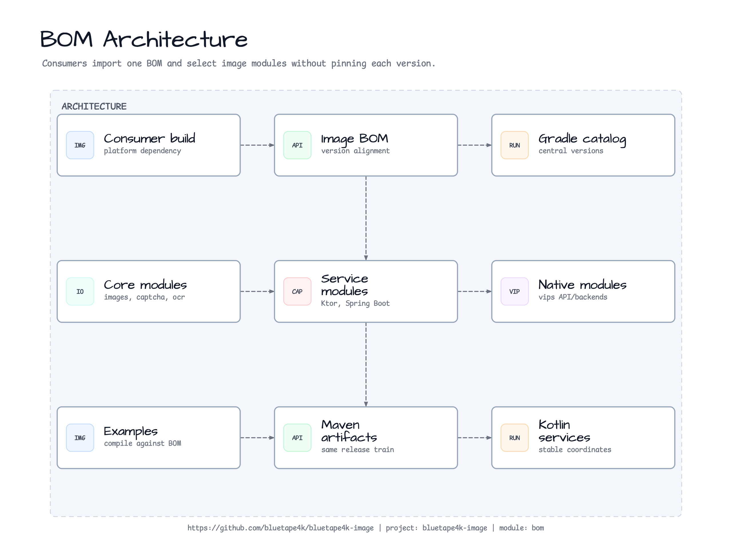Click the RUN badge on Kotlin services
This screenshot has height=560, width=732.
514,438
